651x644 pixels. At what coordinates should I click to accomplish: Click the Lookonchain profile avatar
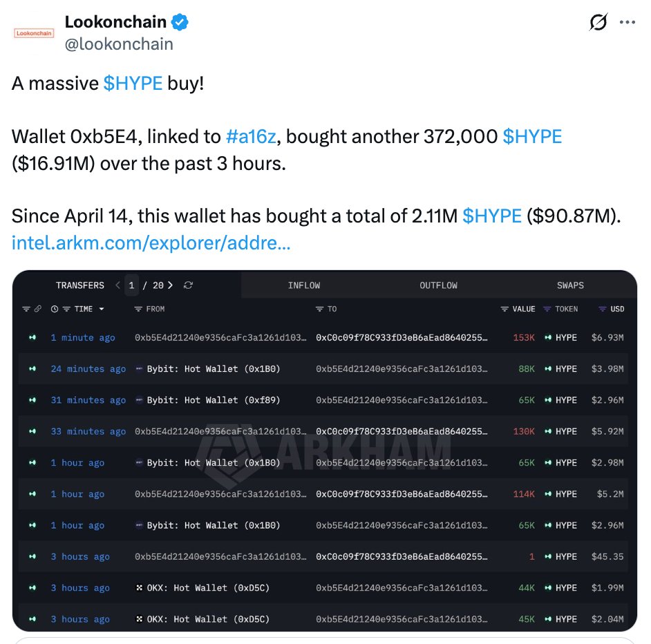pyautogui.click(x=34, y=33)
